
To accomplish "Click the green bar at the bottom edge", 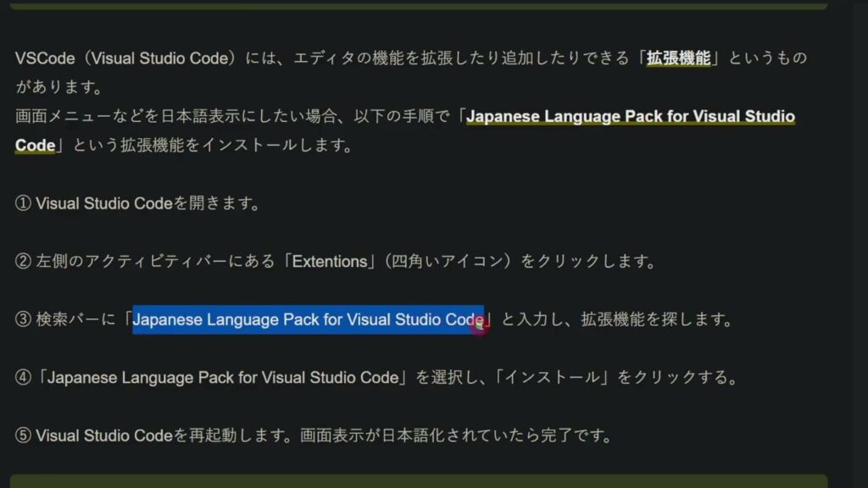I will coord(434,483).
